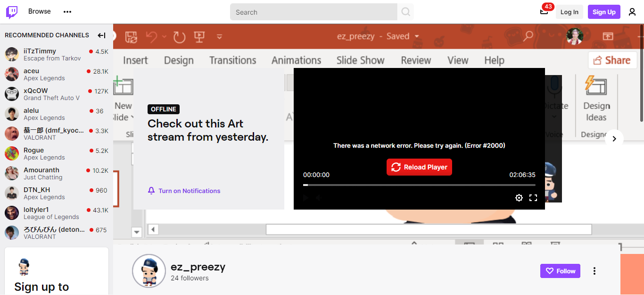Click the PowerPoint Redo icon in stream banner
This screenshot has height=295, width=644.
tap(179, 36)
